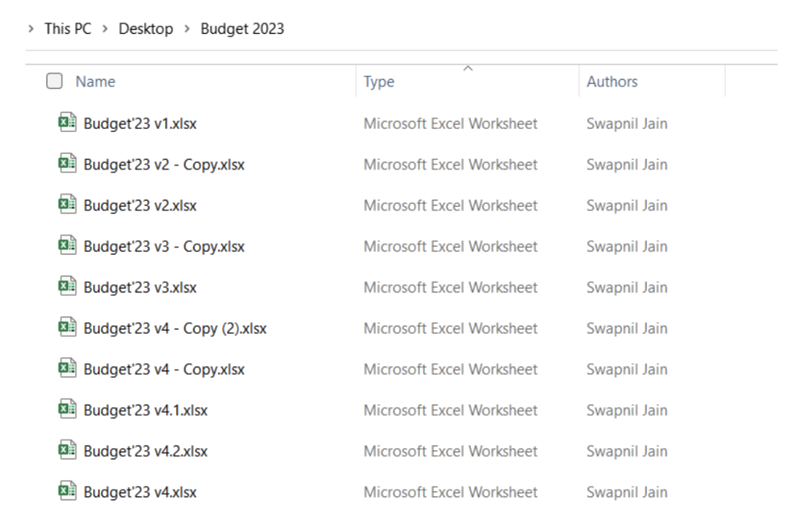Click Swapnil Jain author in Budget'23 v4.1.xlsx row
Image resolution: width=808 pixels, height=532 pixels.
coord(627,411)
